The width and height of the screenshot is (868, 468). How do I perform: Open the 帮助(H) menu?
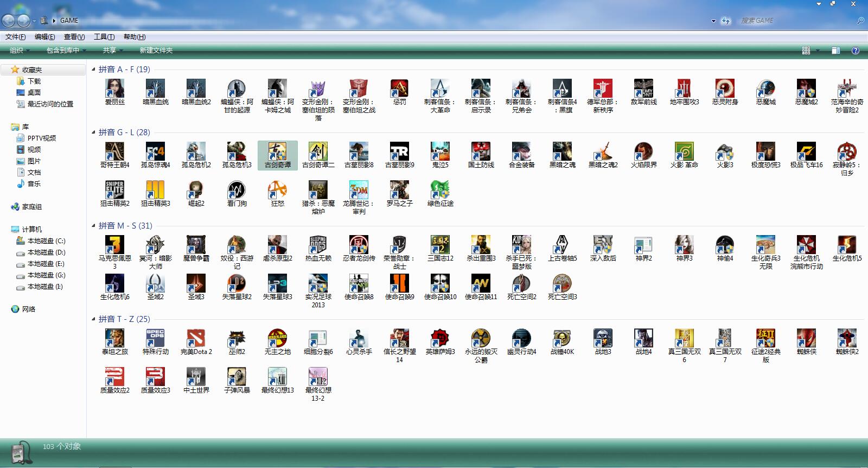coord(135,37)
